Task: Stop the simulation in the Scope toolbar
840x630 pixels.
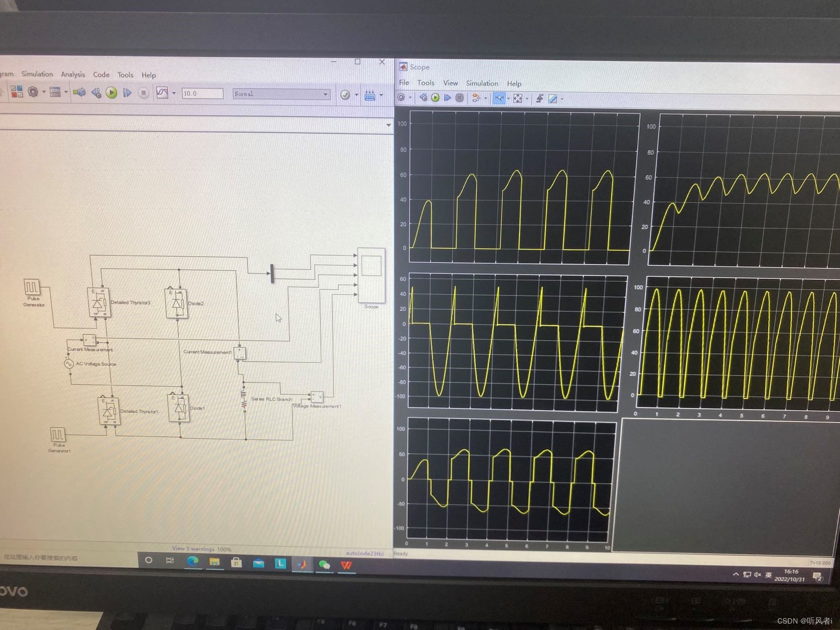Action: point(460,98)
